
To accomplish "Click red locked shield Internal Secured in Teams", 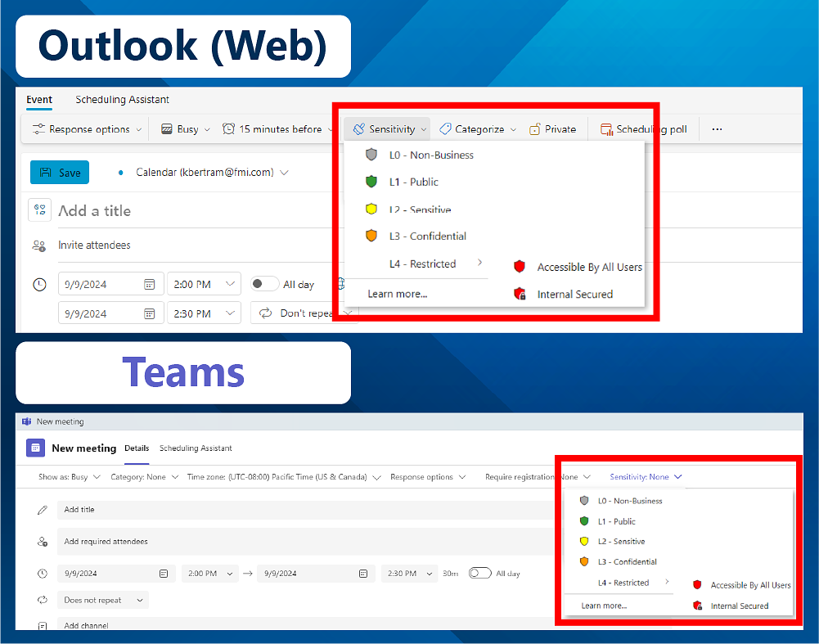I will click(697, 606).
